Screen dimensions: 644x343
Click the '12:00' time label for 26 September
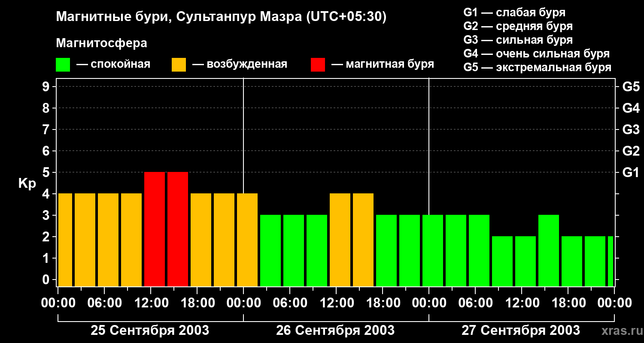pyautogui.click(x=336, y=303)
